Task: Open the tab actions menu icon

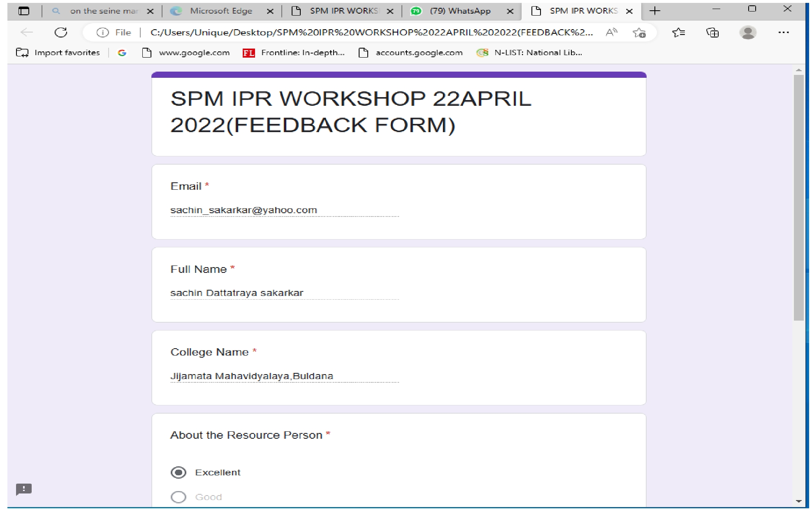Action: [24, 11]
